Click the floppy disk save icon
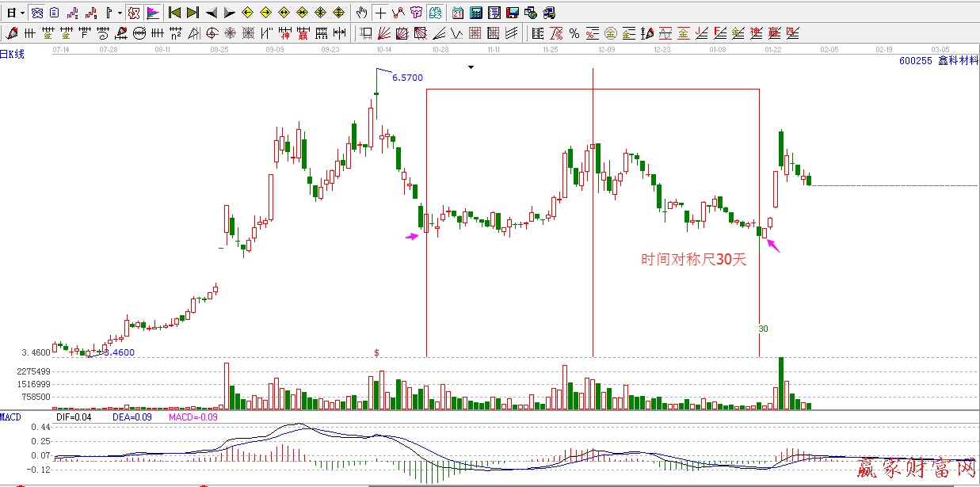This screenshot has height=487, width=980. [x=512, y=13]
